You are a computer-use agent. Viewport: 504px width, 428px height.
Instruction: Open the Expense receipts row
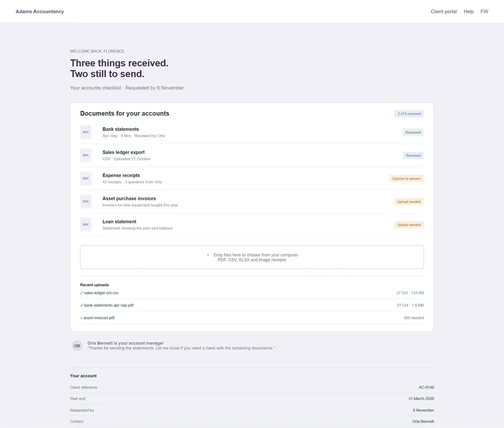click(251, 179)
